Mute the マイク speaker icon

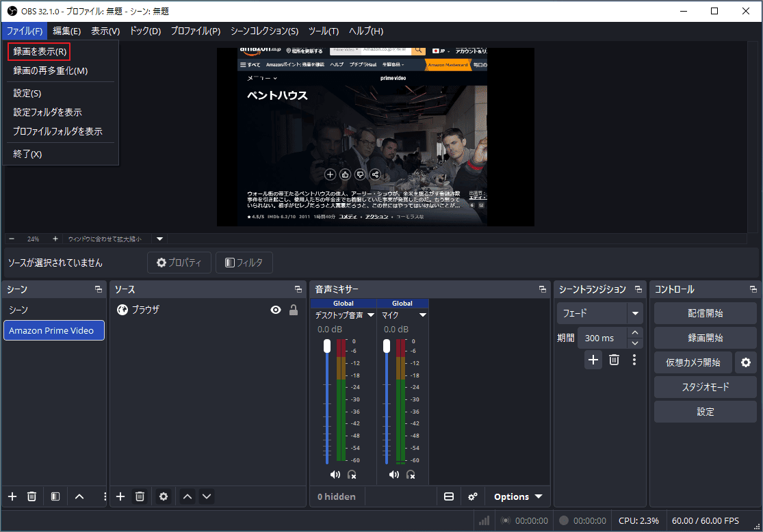pos(394,475)
